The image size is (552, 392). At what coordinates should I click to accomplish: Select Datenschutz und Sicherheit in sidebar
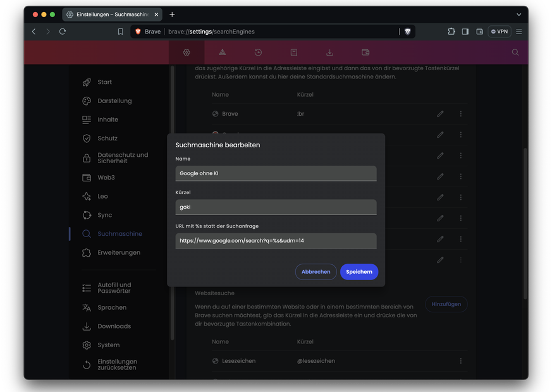123,158
